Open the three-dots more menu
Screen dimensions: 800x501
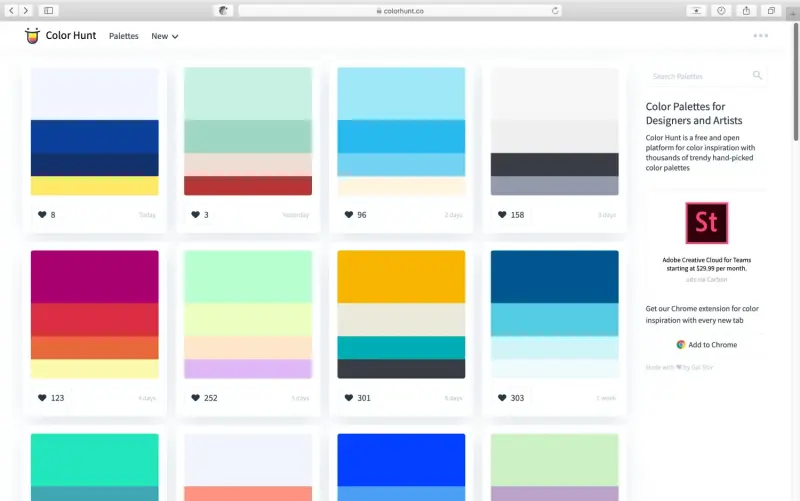(761, 36)
